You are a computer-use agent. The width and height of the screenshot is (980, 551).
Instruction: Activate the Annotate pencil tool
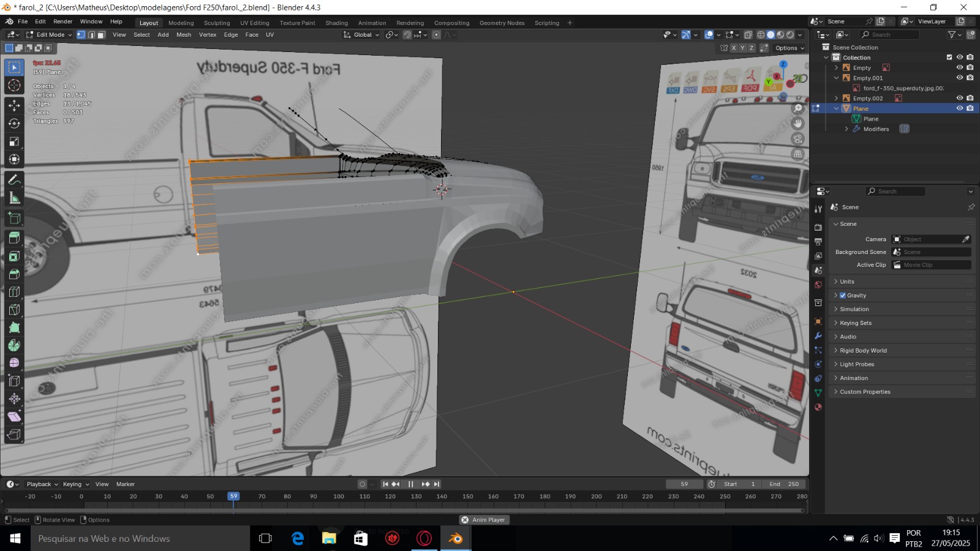pyautogui.click(x=14, y=180)
